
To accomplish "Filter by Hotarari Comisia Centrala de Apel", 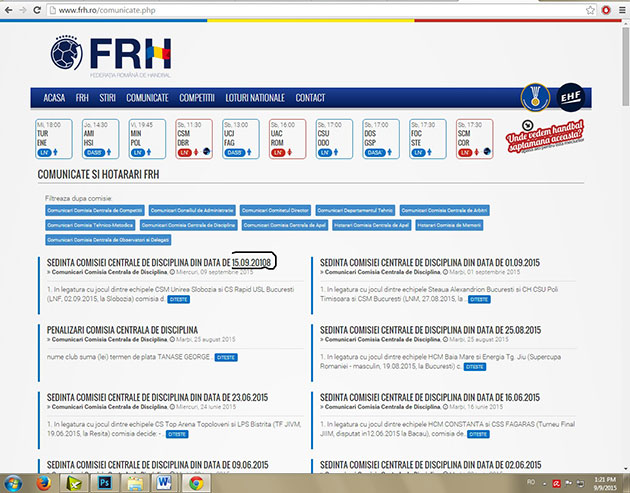I will [x=372, y=225].
